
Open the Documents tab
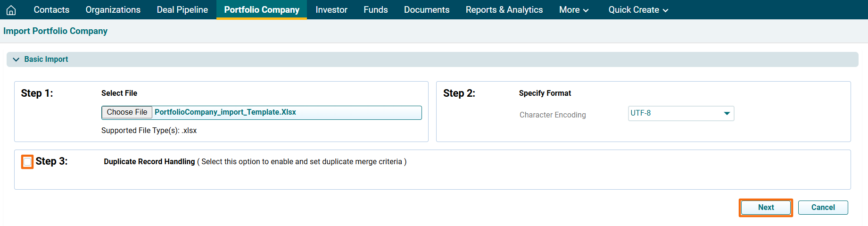pos(426,10)
